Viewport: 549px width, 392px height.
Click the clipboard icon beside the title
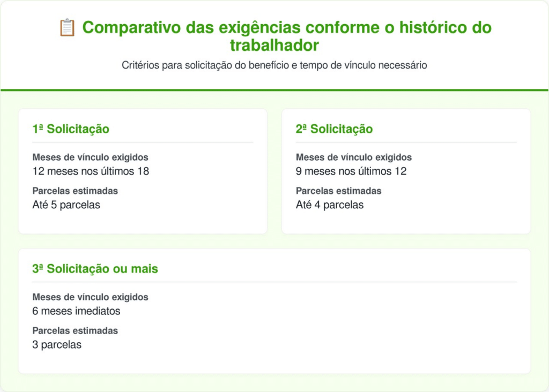[67, 28]
